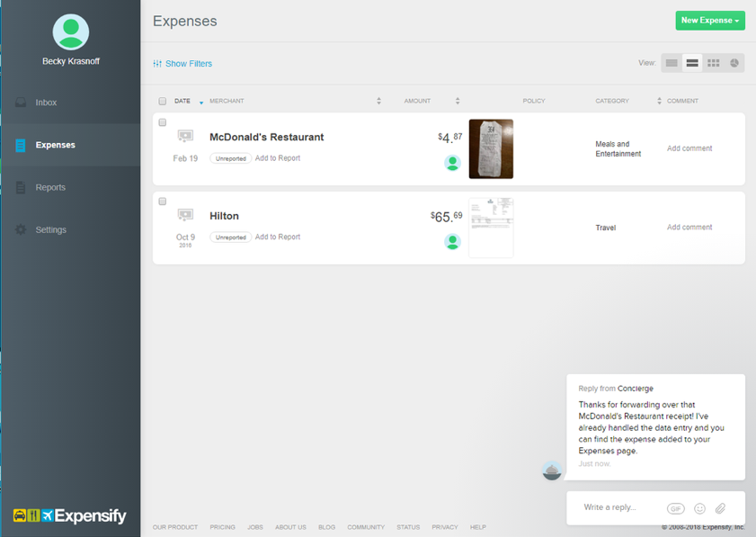Open the Status footer link

[408, 527]
